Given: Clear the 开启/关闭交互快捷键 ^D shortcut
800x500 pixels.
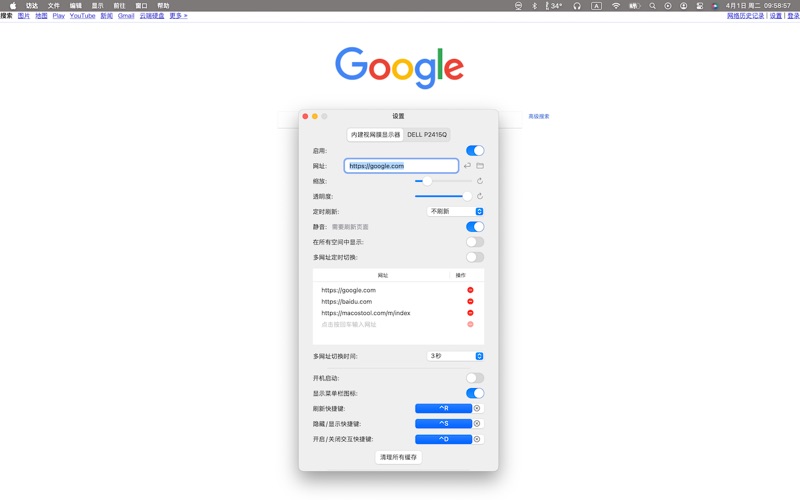Looking at the screenshot, I should [477, 439].
